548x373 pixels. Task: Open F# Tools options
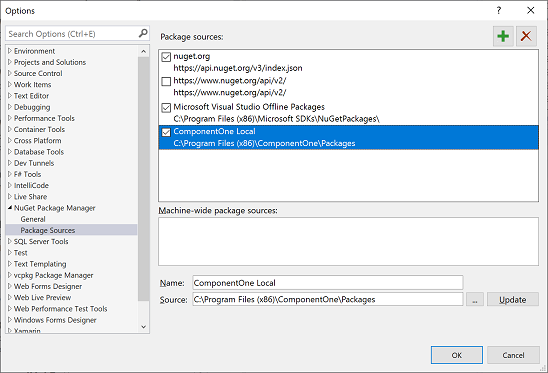pyautogui.click(x=27, y=174)
